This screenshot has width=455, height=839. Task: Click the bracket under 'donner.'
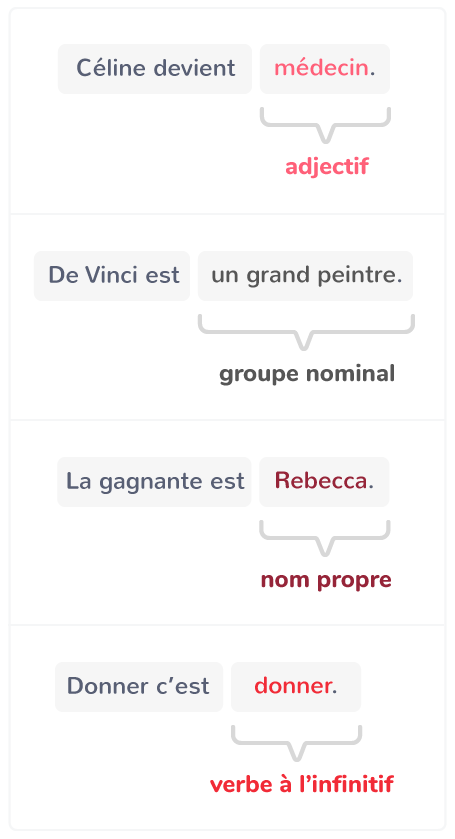tap(297, 744)
